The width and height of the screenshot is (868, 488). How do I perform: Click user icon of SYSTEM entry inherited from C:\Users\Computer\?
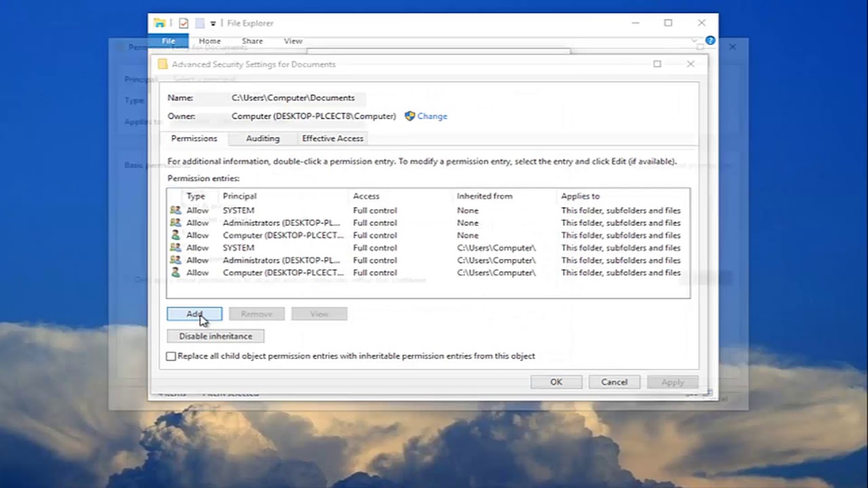pos(176,247)
